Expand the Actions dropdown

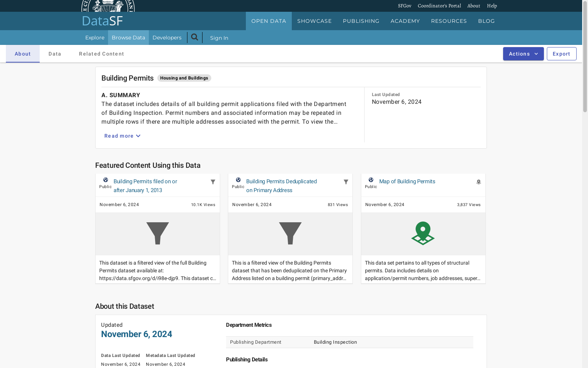pyautogui.click(x=523, y=54)
